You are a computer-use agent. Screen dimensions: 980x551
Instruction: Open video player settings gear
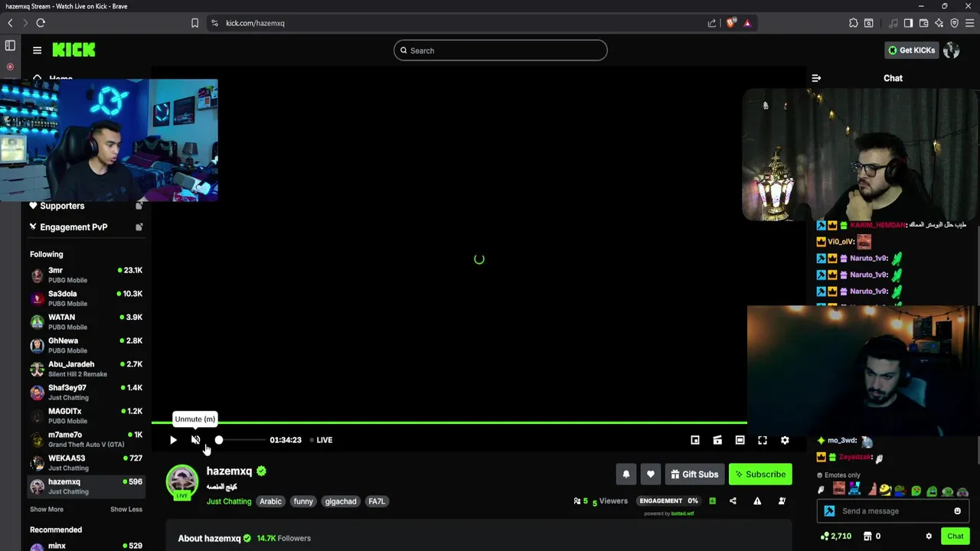(785, 440)
